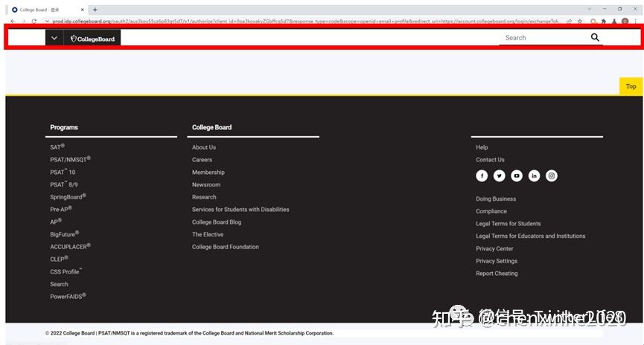This screenshot has height=345, width=644.
Task: Open the tab search chevron in title bar
Action: 590,9
